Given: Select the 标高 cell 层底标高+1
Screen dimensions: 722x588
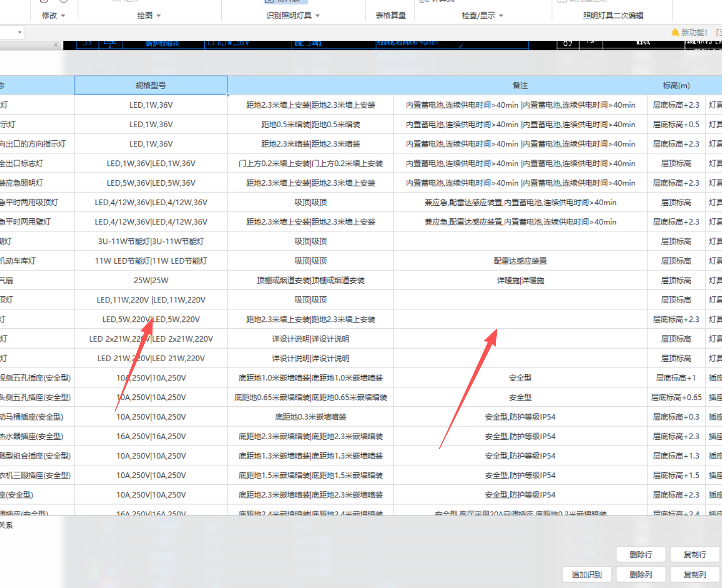Looking at the screenshot, I should click(x=676, y=378).
